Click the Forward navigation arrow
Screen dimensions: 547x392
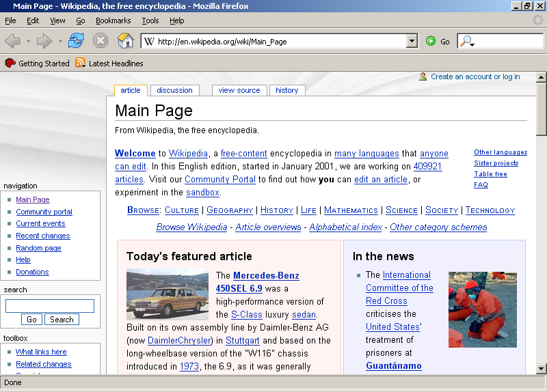pyautogui.click(x=44, y=41)
